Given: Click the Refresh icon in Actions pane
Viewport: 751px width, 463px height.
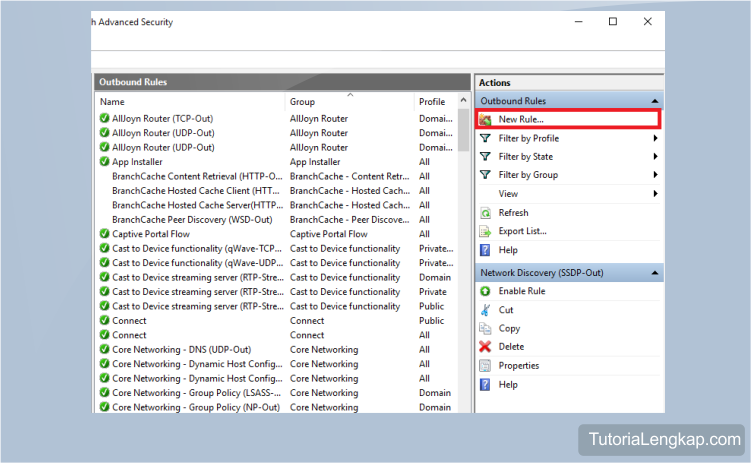Looking at the screenshot, I should (485, 213).
